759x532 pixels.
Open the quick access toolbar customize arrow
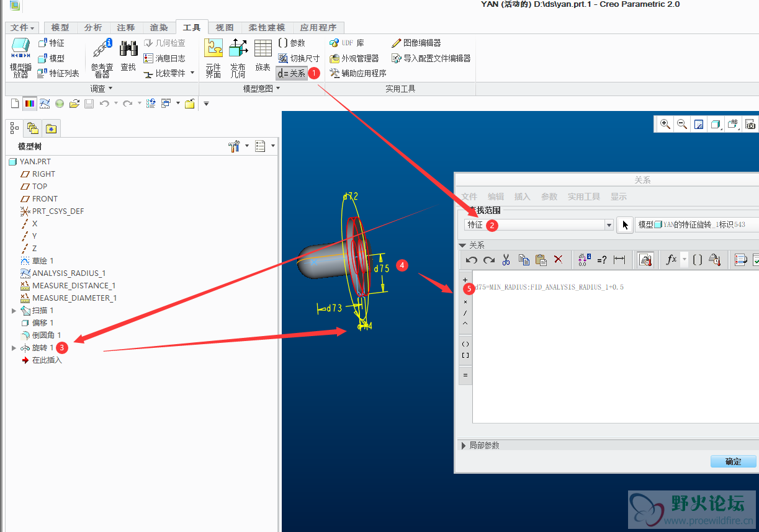click(x=206, y=104)
